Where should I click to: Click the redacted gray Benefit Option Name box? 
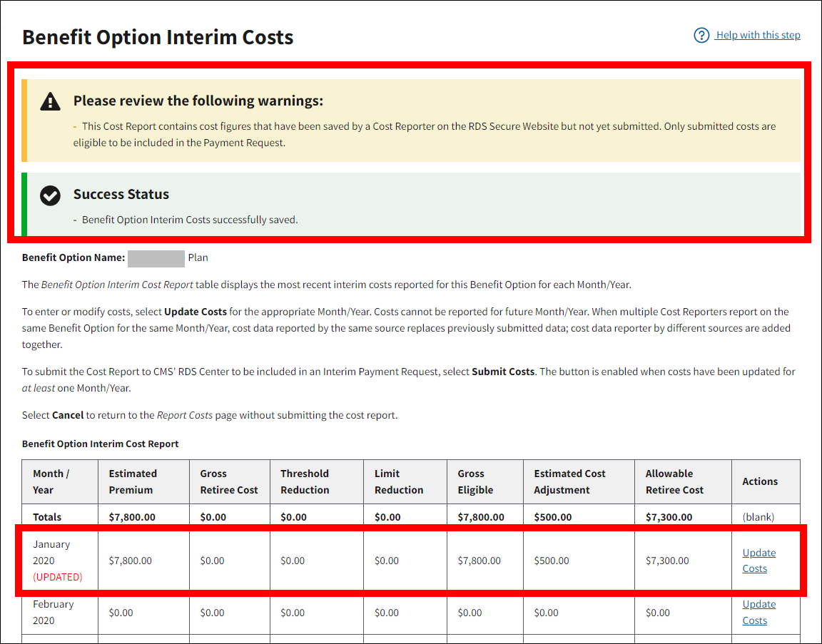click(156, 257)
